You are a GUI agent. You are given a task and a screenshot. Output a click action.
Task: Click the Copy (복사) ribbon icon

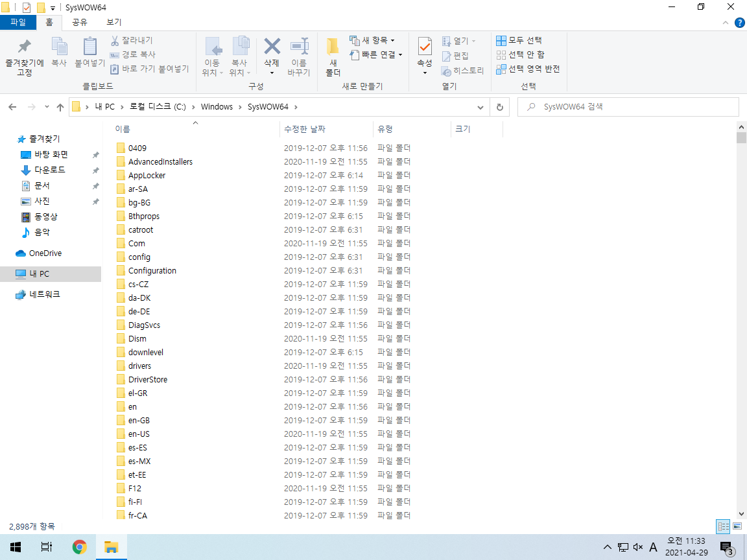click(x=59, y=47)
